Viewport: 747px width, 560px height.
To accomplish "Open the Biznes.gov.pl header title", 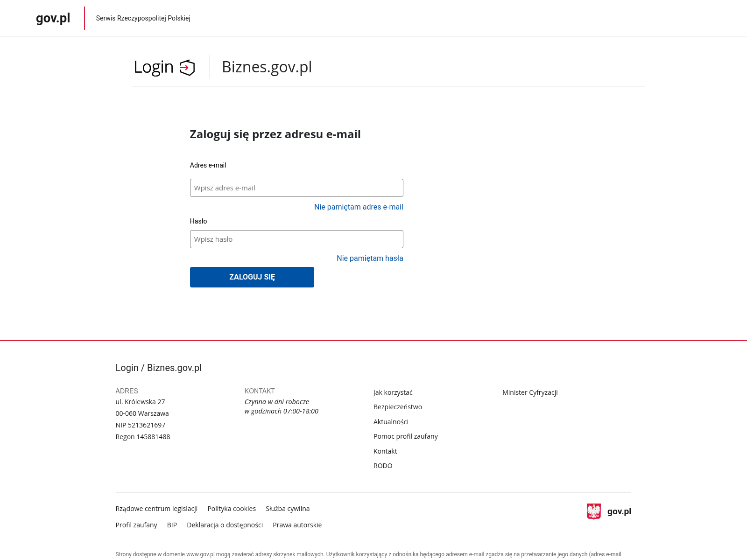I will [x=267, y=67].
